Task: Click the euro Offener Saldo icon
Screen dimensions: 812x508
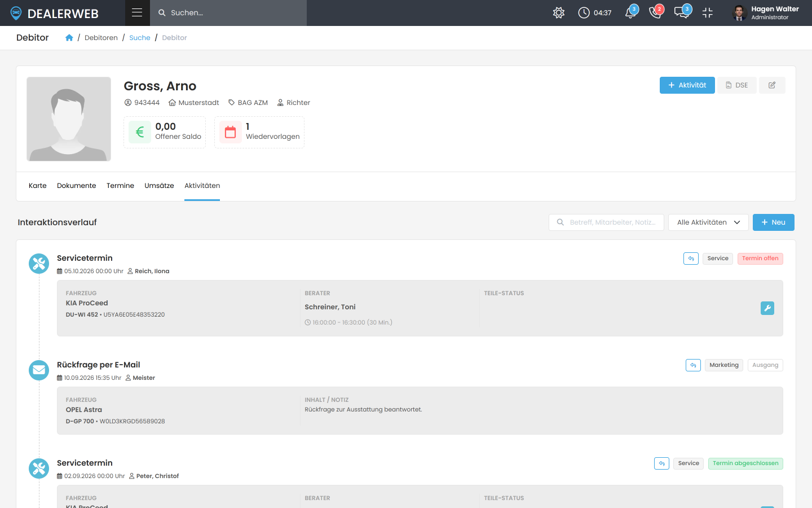Action: tap(140, 132)
